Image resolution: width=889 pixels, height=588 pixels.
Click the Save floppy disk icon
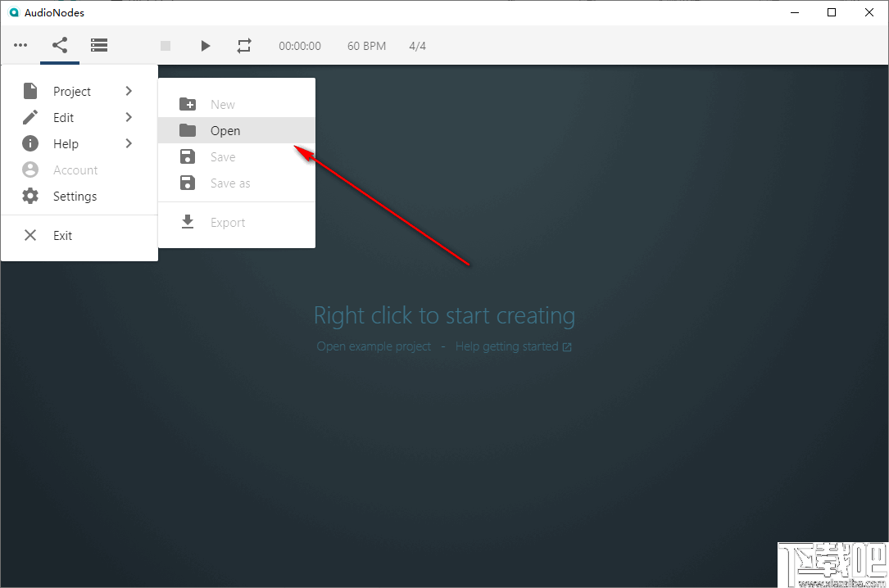(x=188, y=156)
